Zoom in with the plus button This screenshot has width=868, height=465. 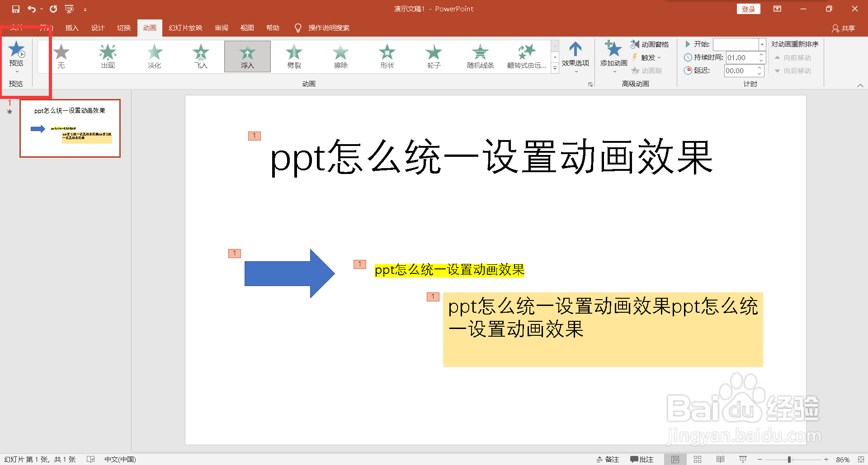pyautogui.click(x=826, y=459)
